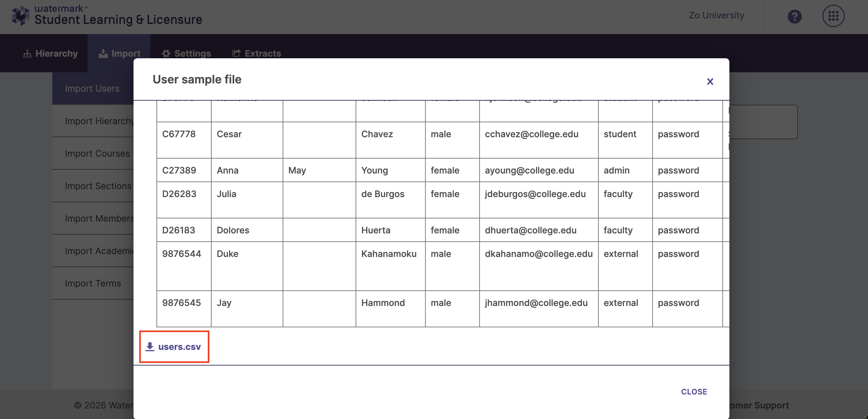Screen dimensions: 868x419
Task: Click the Jay first name cell
Action: [247, 309]
